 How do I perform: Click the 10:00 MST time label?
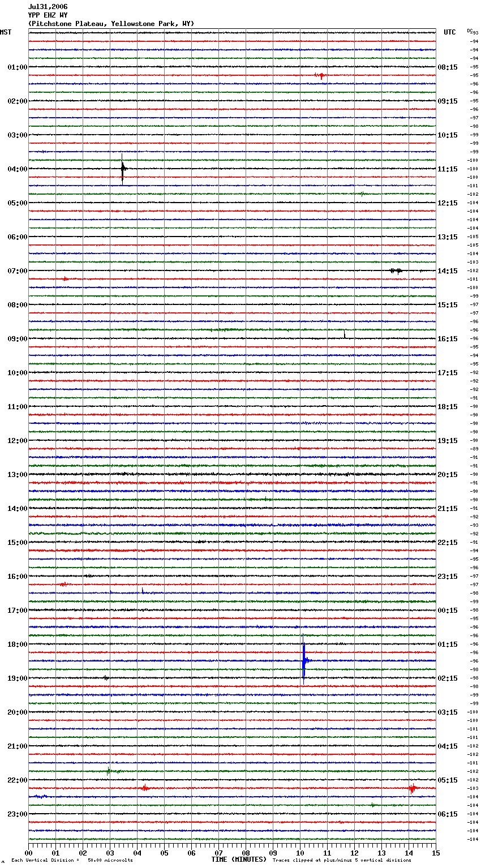[18, 373]
